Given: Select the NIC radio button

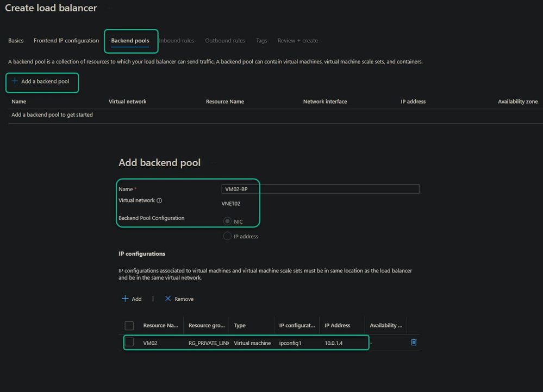Looking at the screenshot, I should pyautogui.click(x=227, y=221).
